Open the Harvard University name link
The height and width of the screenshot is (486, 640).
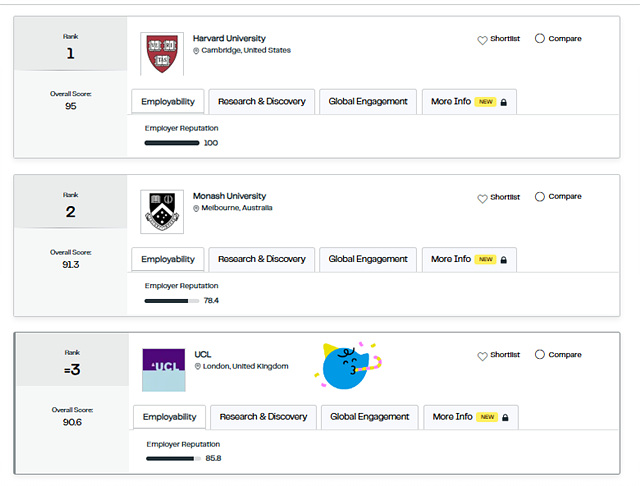click(x=230, y=39)
